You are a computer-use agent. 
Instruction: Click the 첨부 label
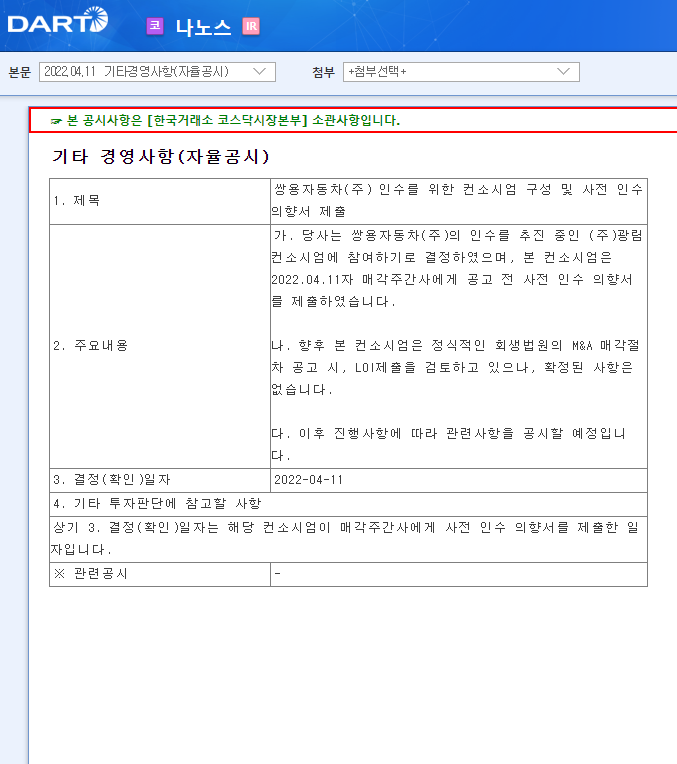(x=324, y=72)
